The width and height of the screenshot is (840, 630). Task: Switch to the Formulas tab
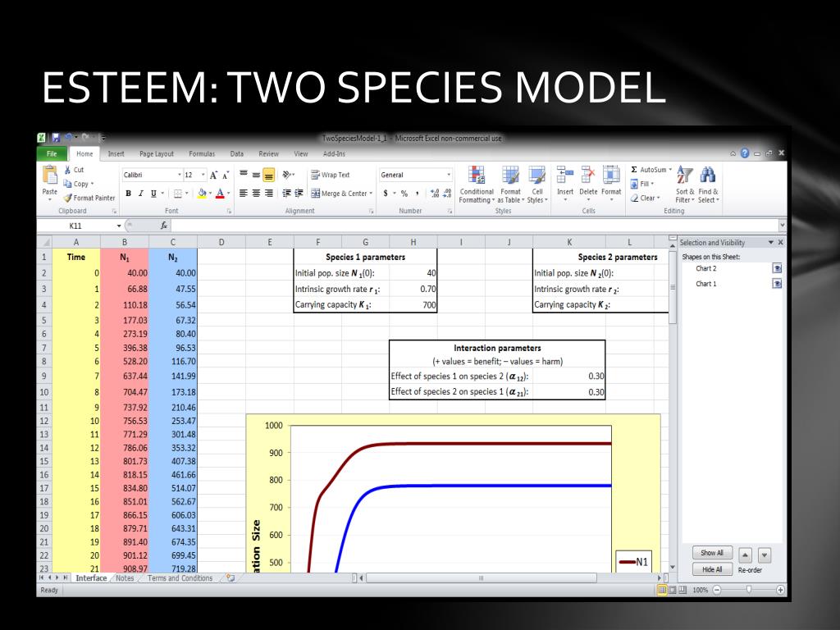click(202, 153)
